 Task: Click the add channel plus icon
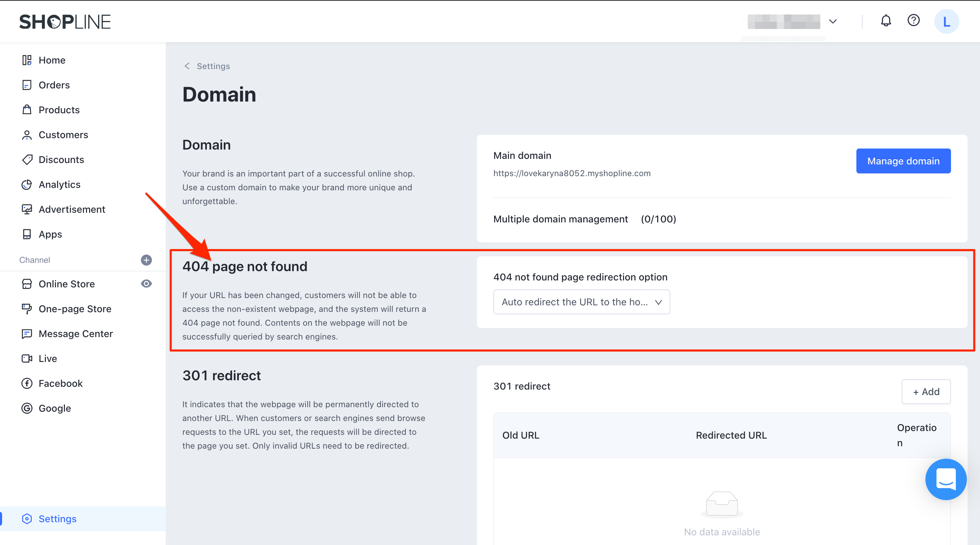point(146,260)
